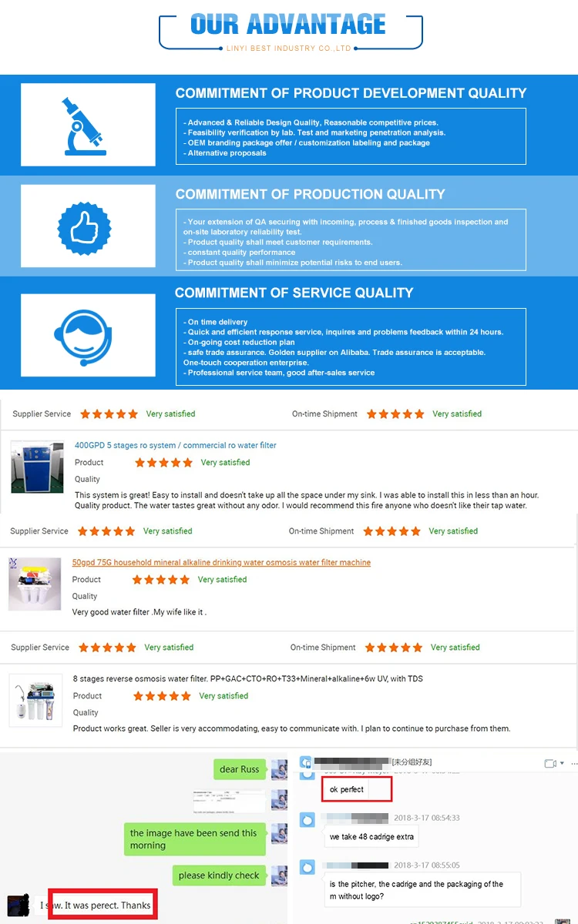Click the 'OUR ADVANTAGE' header title
578x924 pixels.
point(288,24)
